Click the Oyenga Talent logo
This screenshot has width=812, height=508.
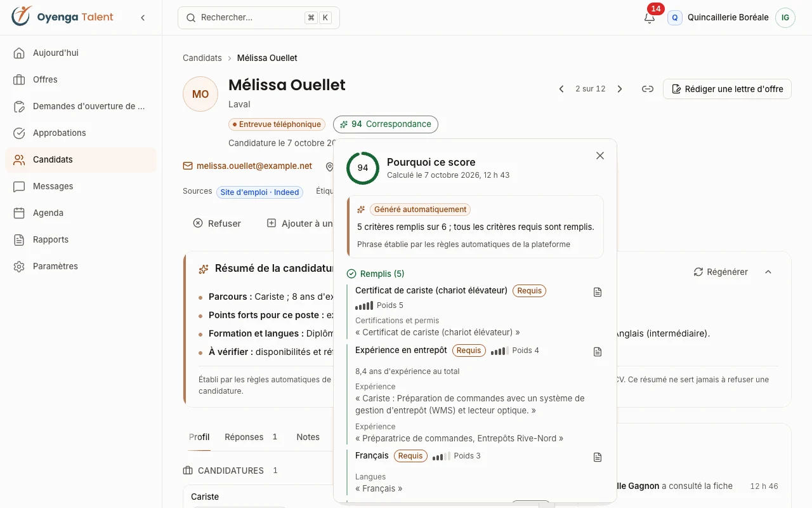pos(62,17)
